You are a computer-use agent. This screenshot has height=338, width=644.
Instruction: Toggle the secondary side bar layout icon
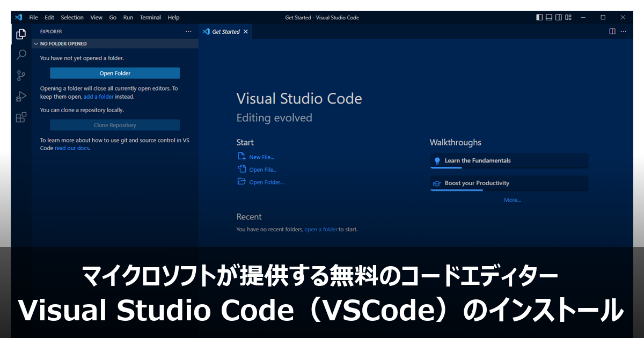559,17
